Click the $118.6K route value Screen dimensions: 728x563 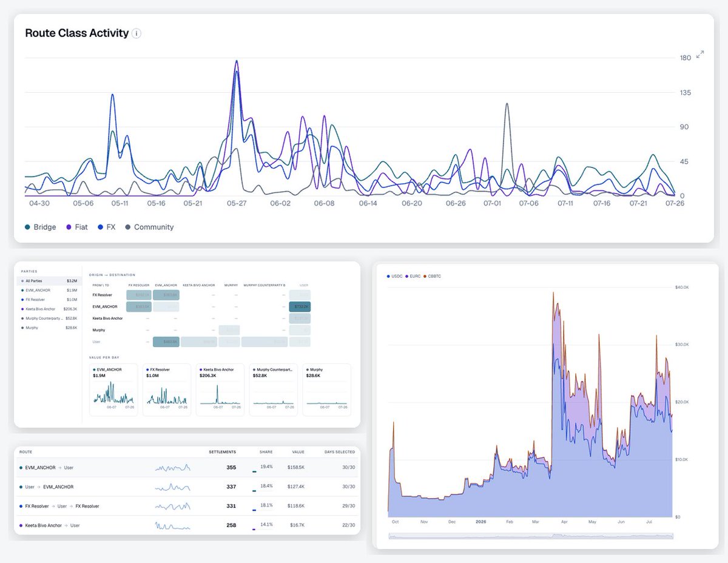pyautogui.click(x=296, y=506)
